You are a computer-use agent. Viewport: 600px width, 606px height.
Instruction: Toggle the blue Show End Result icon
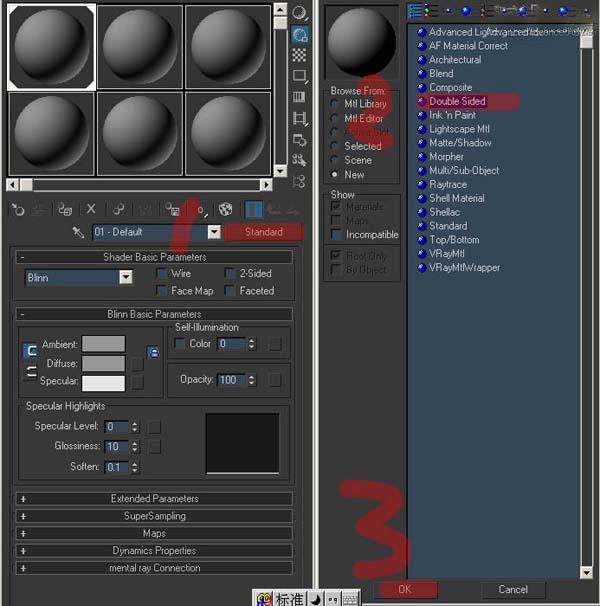(254, 210)
